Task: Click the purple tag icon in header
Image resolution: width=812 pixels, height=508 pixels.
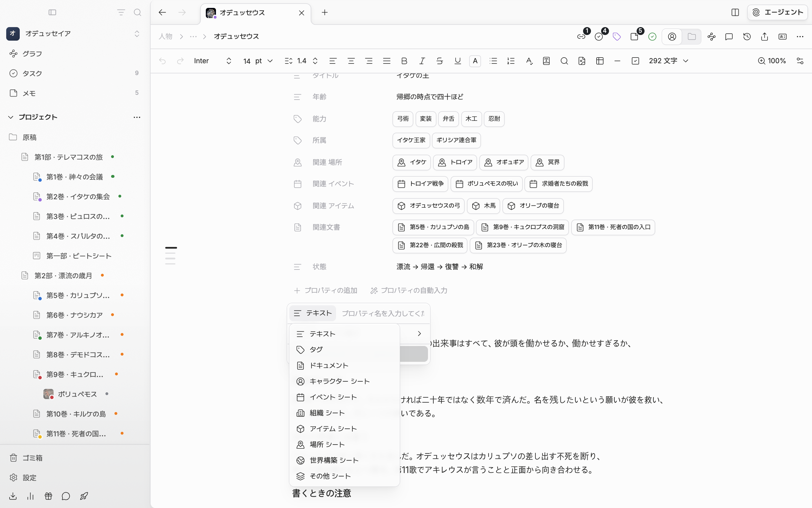Action: click(x=617, y=37)
